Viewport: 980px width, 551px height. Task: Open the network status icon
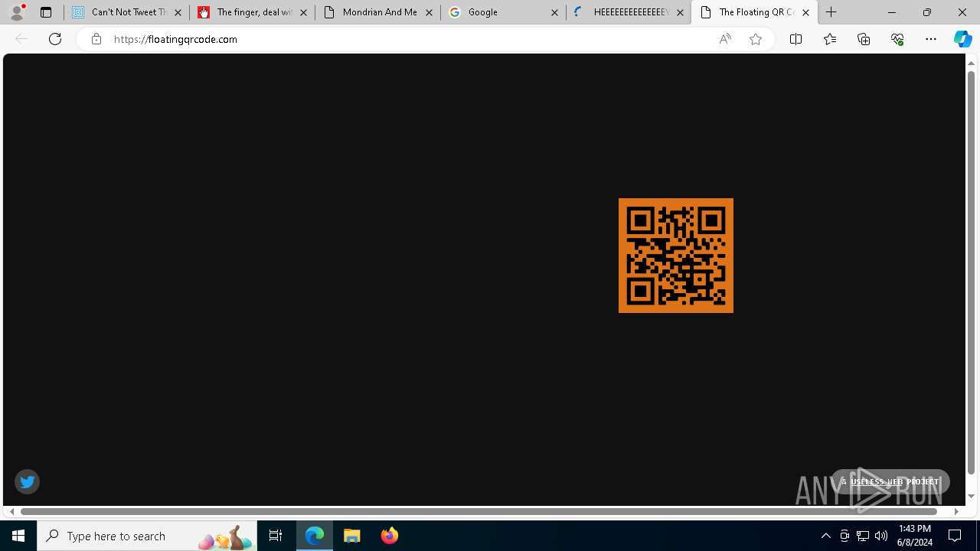(x=863, y=536)
